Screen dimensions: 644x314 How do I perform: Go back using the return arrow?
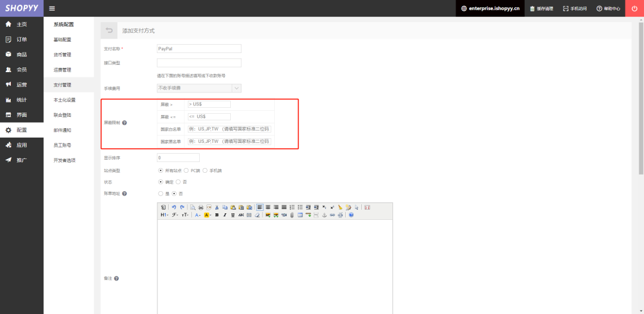(109, 30)
